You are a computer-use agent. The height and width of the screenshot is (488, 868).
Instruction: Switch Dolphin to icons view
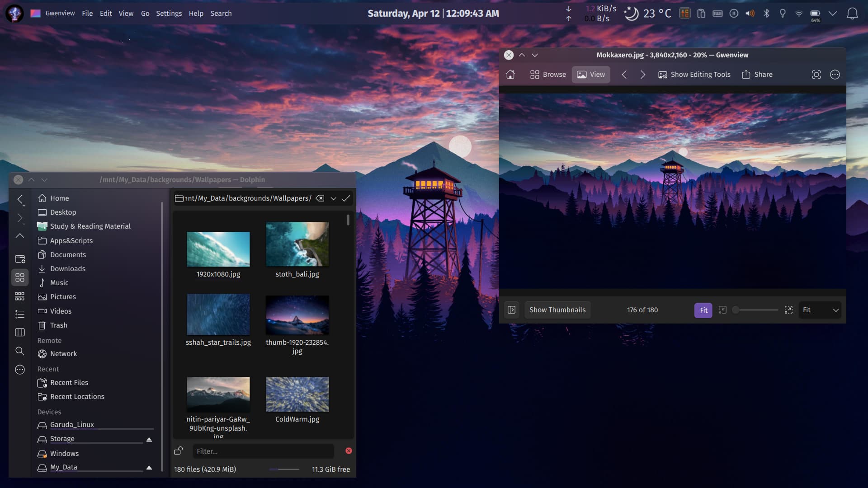coord(20,277)
